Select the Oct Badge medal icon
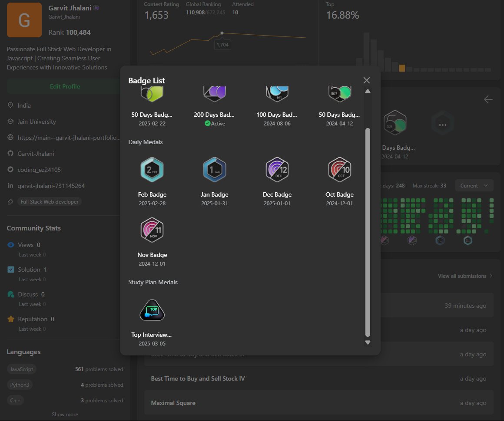This screenshot has width=504, height=421. coord(339,170)
